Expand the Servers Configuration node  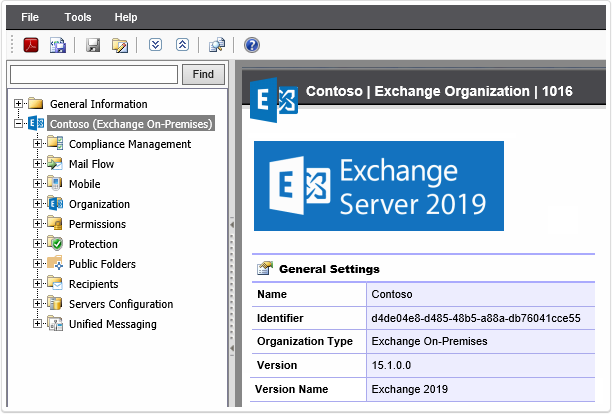click(38, 304)
